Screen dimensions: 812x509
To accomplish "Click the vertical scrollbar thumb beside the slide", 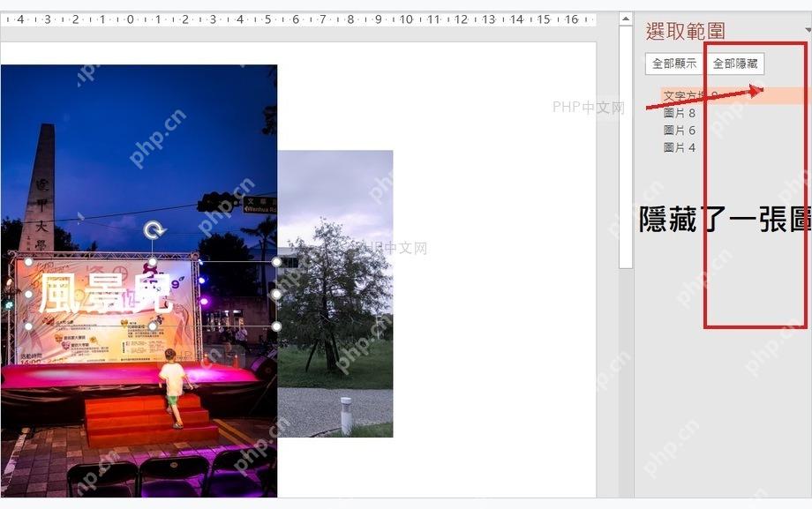I will coord(626,147).
